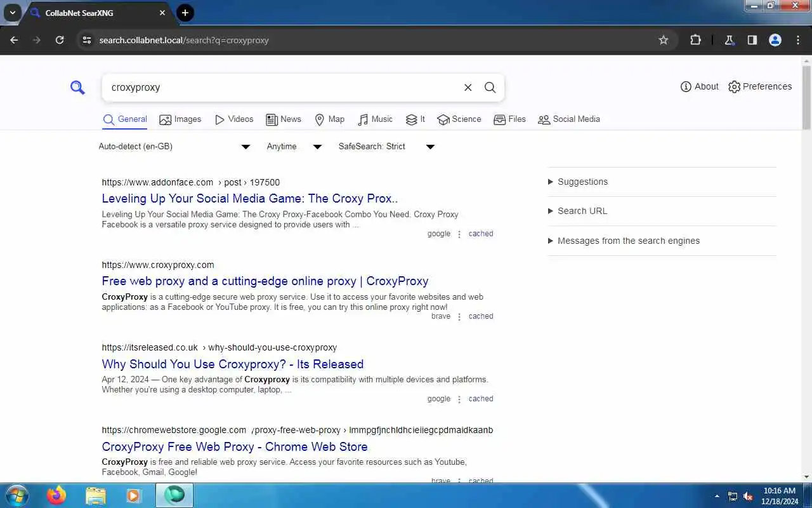Open CroxyProxy Chrome Web Store result

[x=235, y=447]
